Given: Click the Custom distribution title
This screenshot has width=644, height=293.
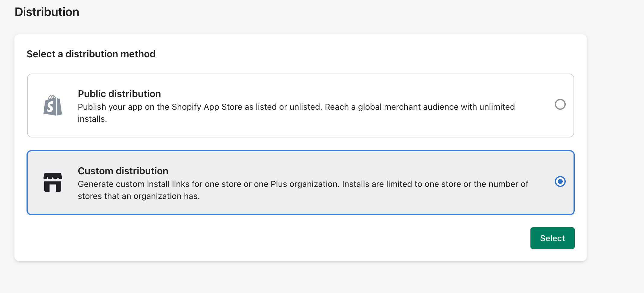Looking at the screenshot, I should point(123,171).
